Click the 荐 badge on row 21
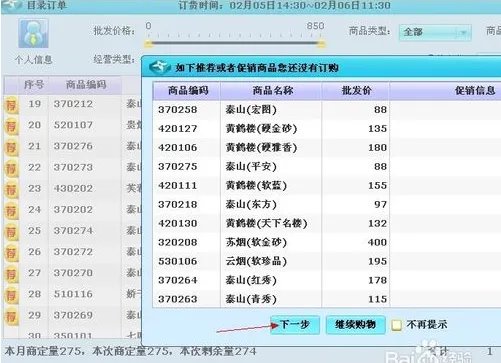This screenshot has height=363, width=501. tap(11, 148)
